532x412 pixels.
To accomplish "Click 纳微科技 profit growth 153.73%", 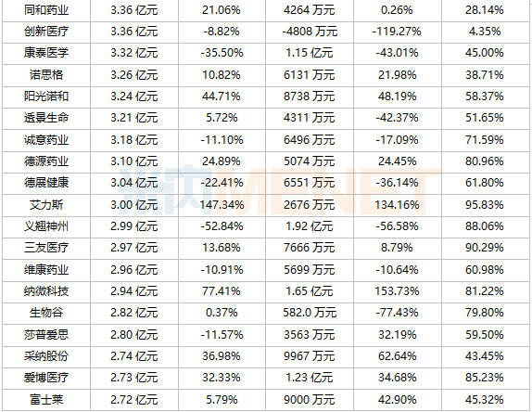I will click(397, 291).
